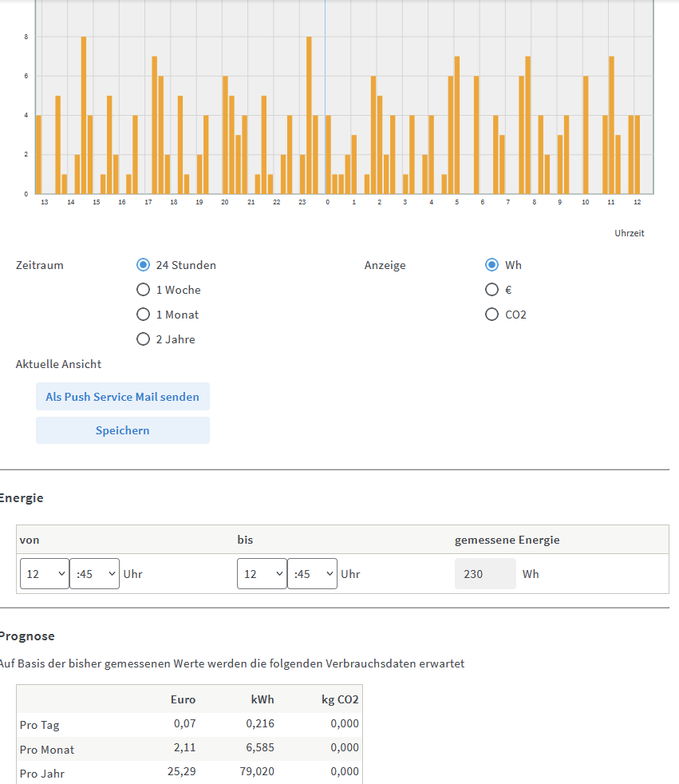Display values in Wh
679x784 pixels.
[x=491, y=265]
